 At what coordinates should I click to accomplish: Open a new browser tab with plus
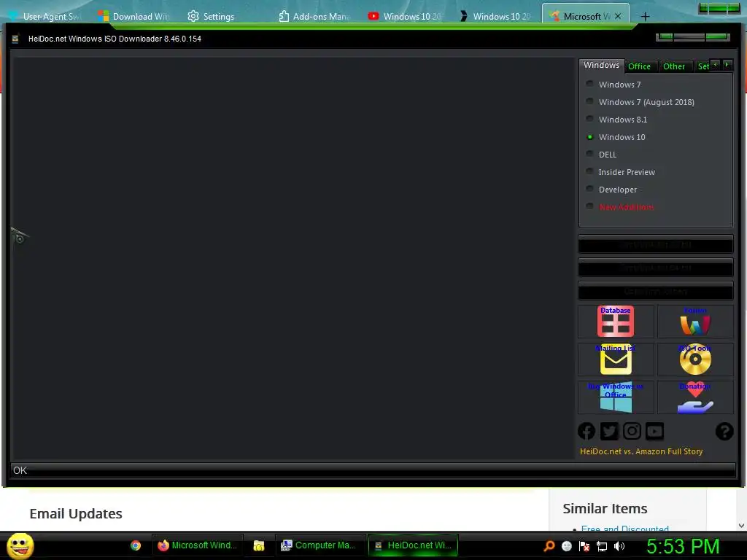tap(645, 17)
